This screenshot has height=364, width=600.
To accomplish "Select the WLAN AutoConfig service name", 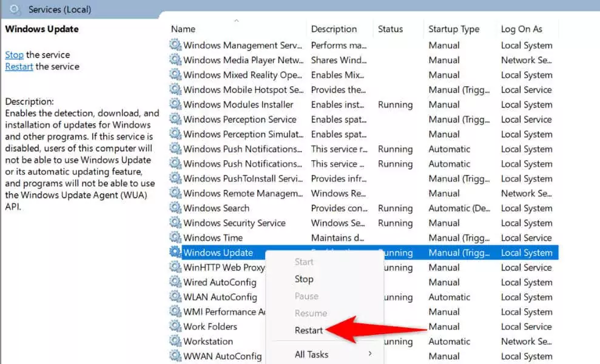I will click(220, 297).
